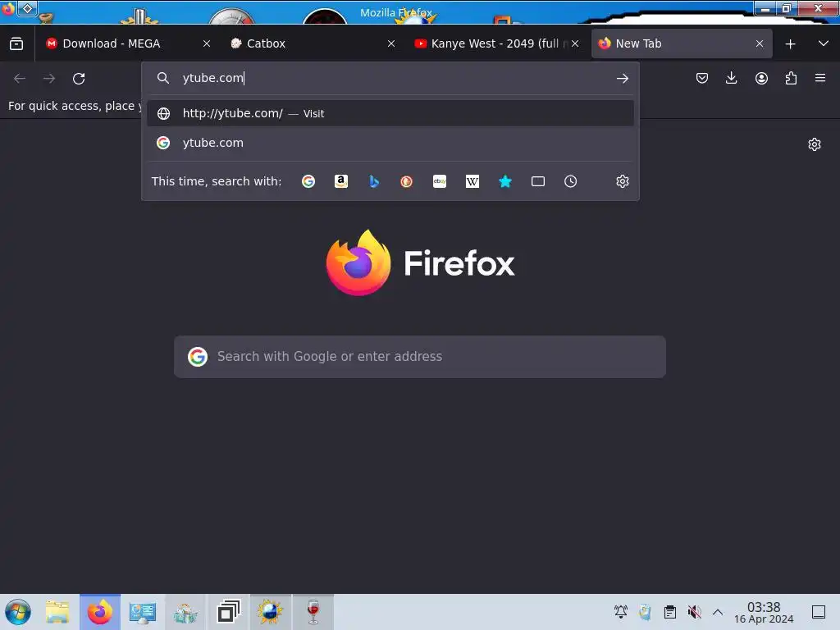Visit http://ytube.com/ suggestion

390,113
